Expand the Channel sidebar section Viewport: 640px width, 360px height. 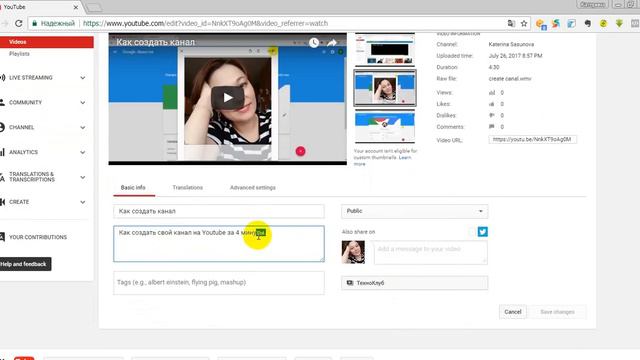pyautogui.click(x=83, y=127)
